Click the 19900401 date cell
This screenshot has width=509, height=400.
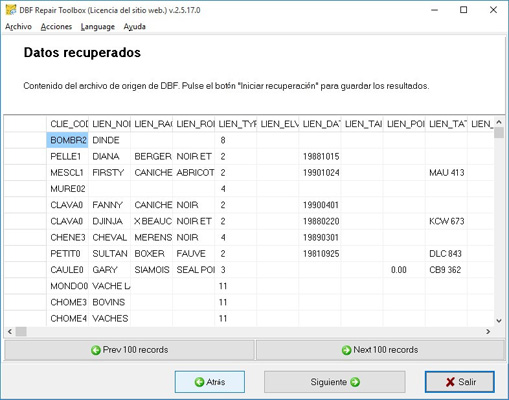pos(320,205)
